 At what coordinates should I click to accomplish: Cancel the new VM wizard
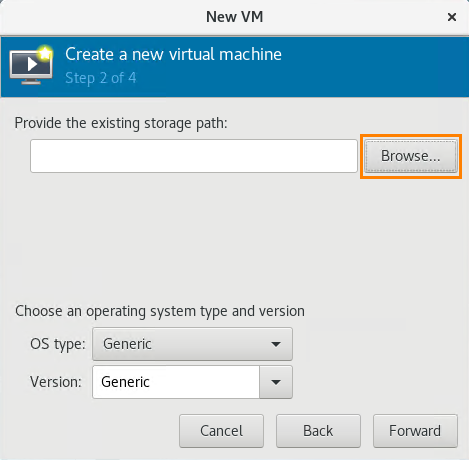(221, 431)
